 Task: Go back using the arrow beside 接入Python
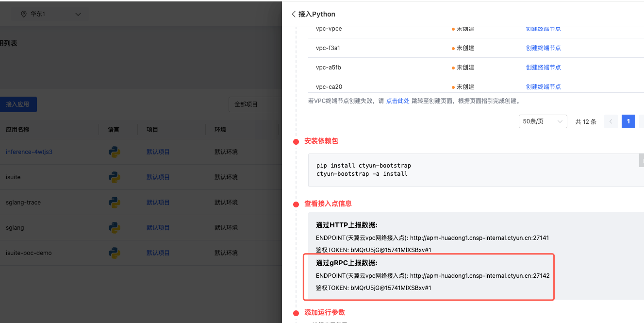pyautogui.click(x=294, y=14)
